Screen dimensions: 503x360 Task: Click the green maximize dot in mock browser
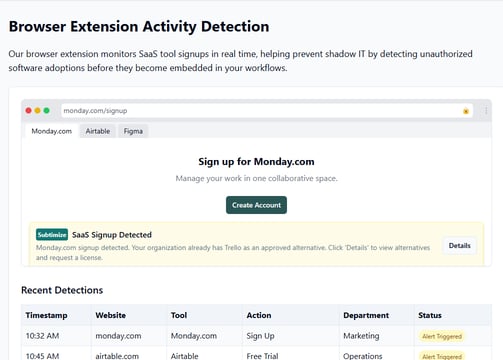pyautogui.click(x=47, y=111)
